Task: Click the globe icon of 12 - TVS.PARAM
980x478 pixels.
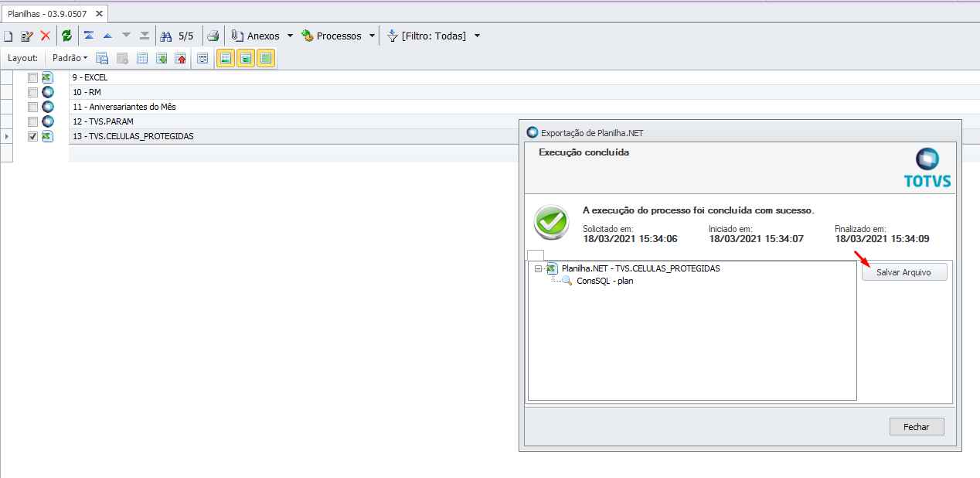Action: click(x=48, y=121)
